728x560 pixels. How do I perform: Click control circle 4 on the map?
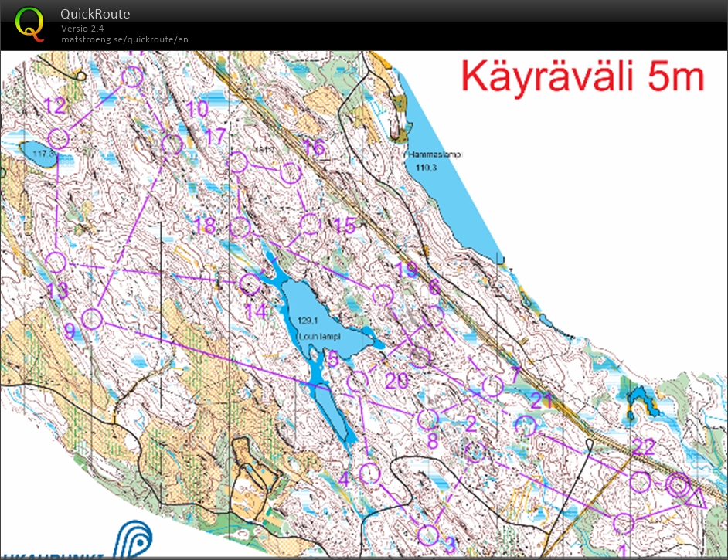tap(370, 473)
